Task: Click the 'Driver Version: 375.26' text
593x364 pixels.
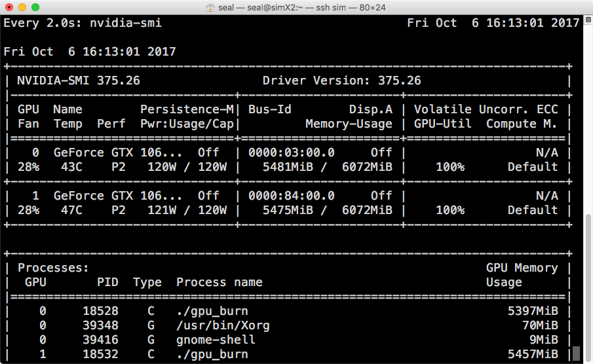Action: pos(341,81)
